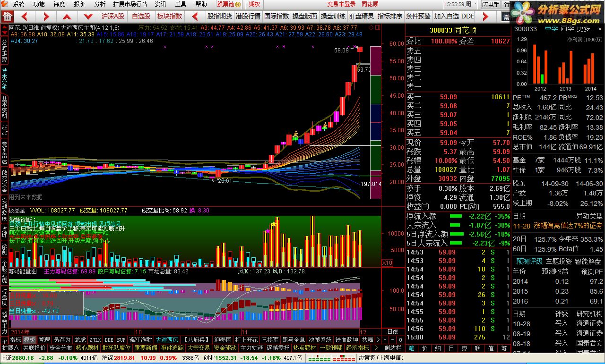Open the 日线 period selector
Viewport: 605px width, 364px height.
tap(393, 331)
